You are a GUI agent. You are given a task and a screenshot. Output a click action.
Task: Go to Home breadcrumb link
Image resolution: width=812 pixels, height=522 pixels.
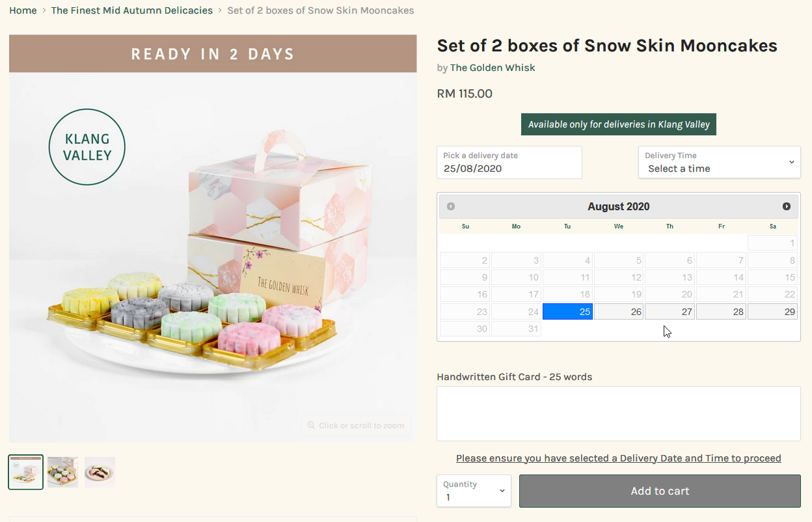[23, 10]
